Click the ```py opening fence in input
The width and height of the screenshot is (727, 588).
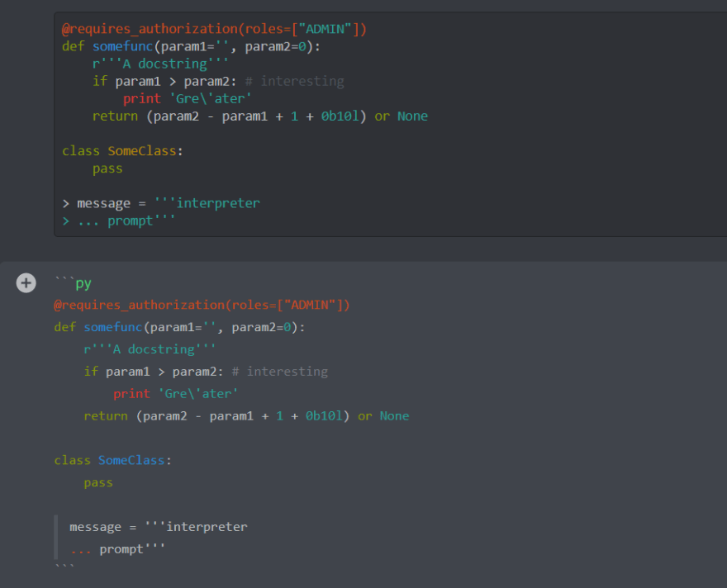click(73, 282)
